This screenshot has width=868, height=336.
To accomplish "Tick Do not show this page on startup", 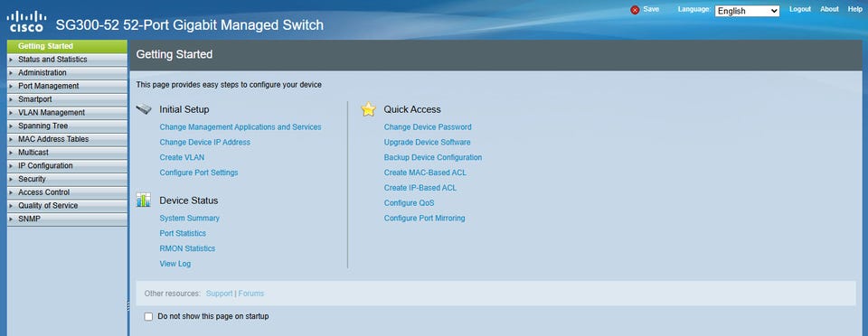I will [148, 317].
